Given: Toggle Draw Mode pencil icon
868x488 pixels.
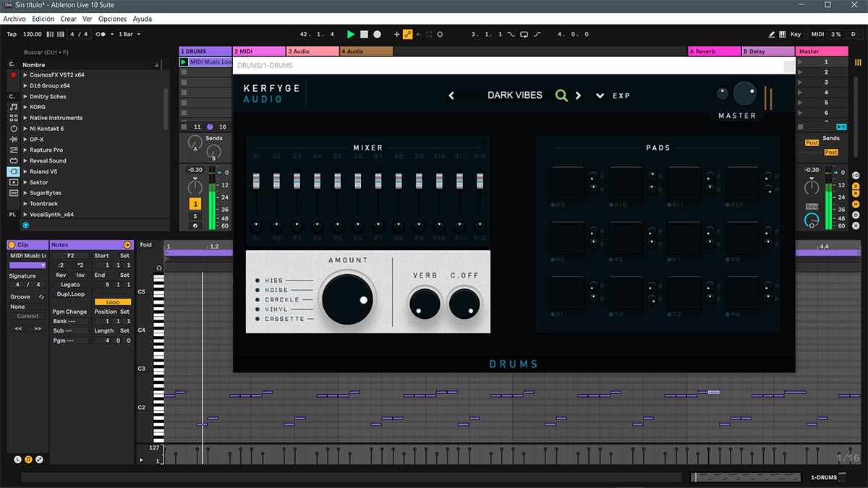Looking at the screenshot, I should pyautogui.click(x=772, y=34).
